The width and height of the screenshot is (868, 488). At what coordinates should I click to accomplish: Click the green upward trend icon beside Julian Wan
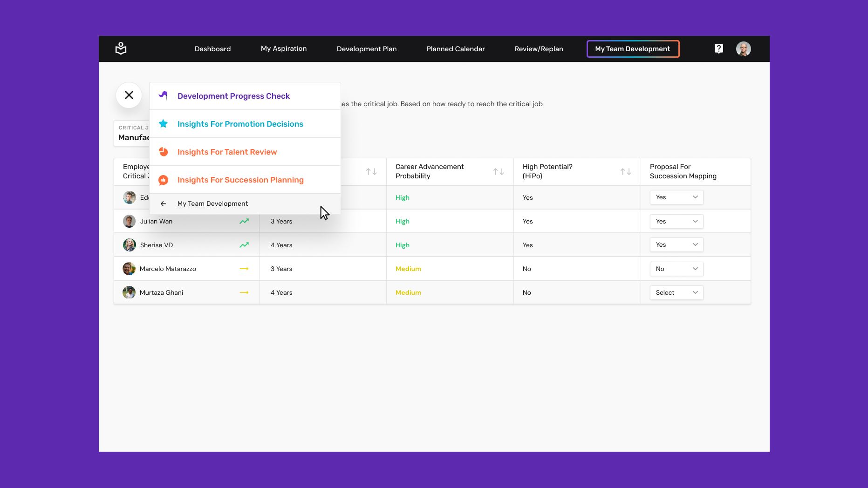[244, 221]
